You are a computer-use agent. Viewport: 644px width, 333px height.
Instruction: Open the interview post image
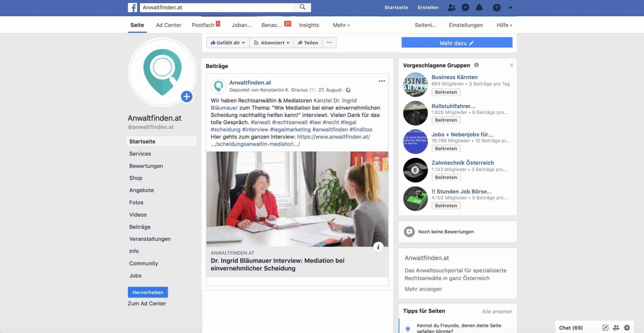pos(297,199)
